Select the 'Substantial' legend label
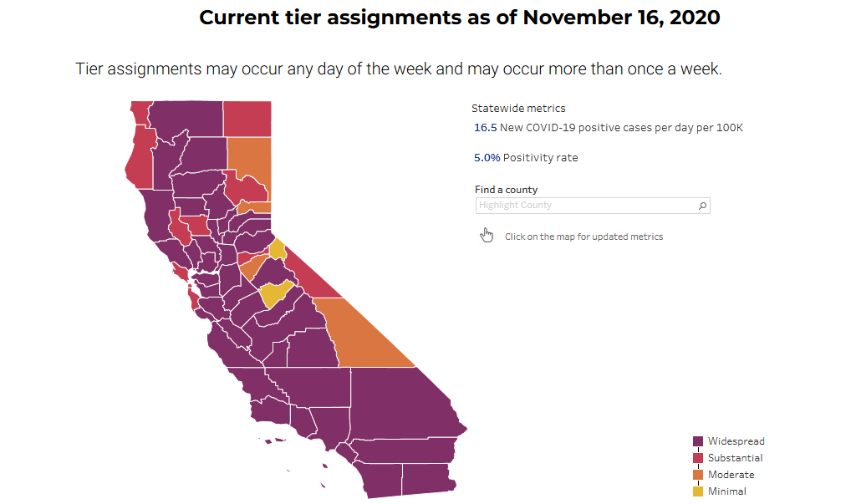Viewport: 851px width, 504px height. pyautogui.click(x=735, y=458)
